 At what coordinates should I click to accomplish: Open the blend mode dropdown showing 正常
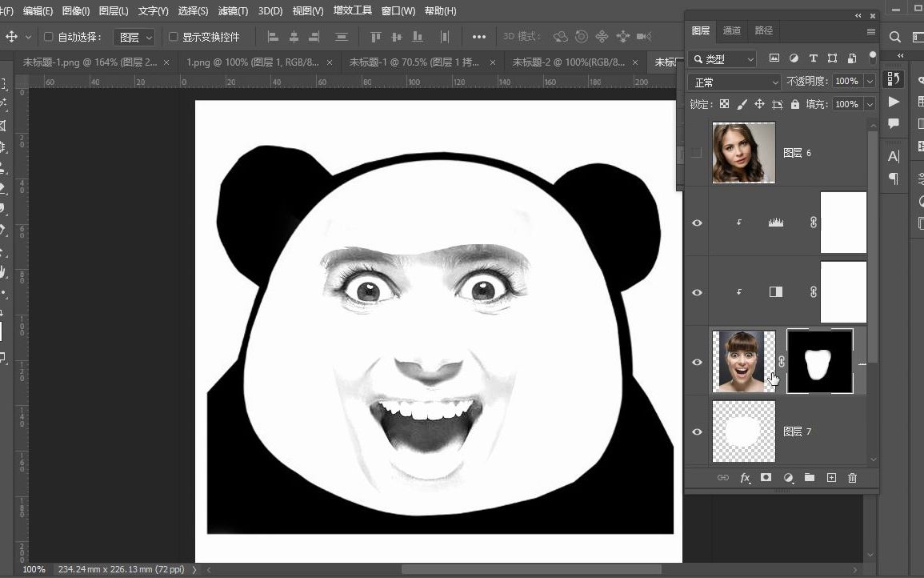click(x=733, y=82)
